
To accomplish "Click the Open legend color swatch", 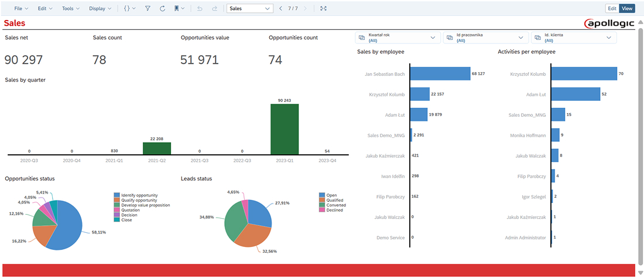I will 321,195.
